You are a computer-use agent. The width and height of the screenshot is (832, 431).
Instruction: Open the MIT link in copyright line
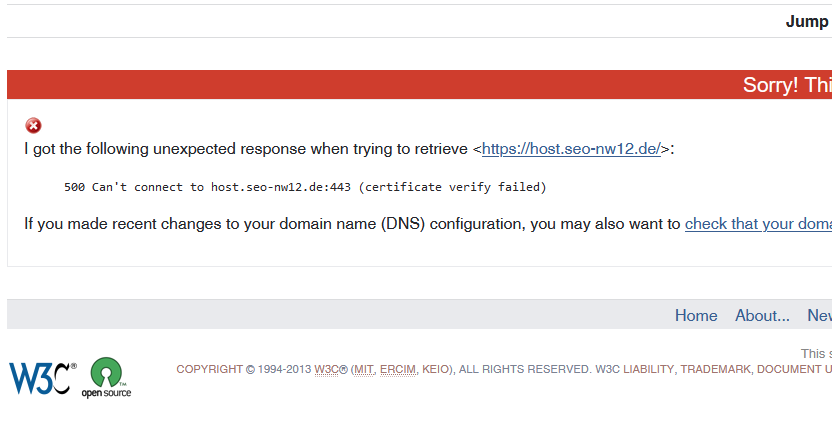coord(365,369)
